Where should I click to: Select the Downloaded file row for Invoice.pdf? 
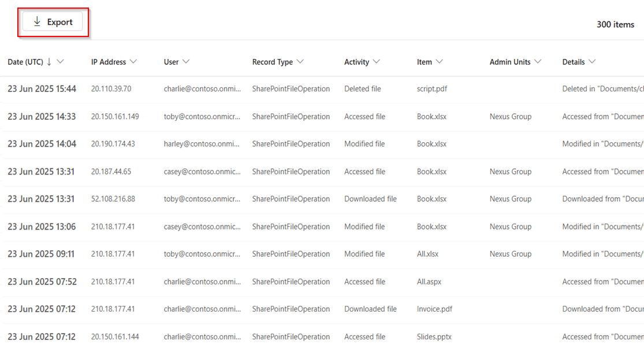click(370, 309)
